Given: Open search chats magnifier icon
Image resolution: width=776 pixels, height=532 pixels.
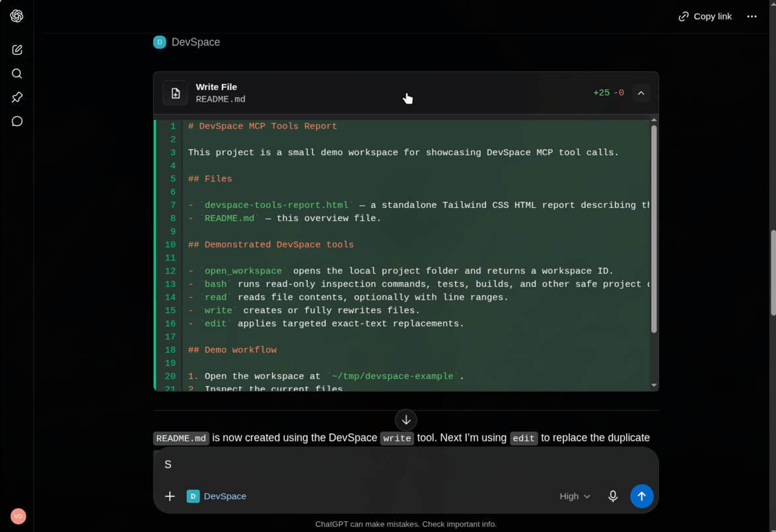Looking at the screenshot, I should [x=17, y=74].
